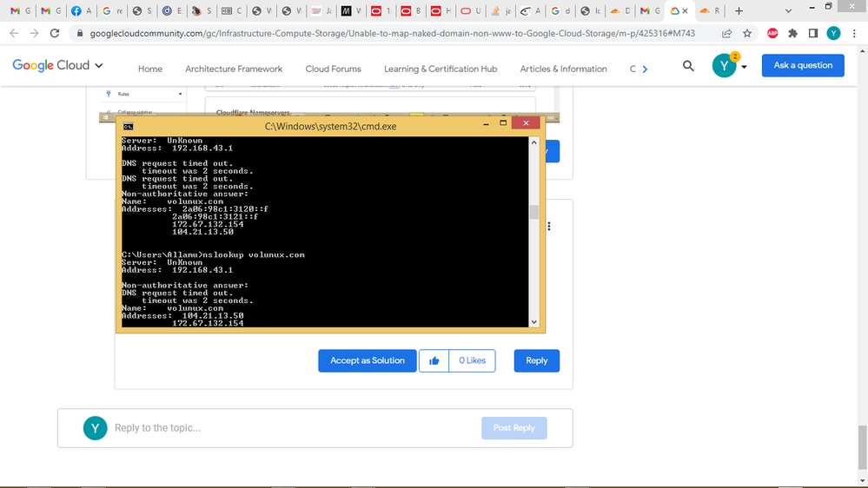The height and width of the screenshot is (488, 868).
Task: Bookmark this page with the star icon
Action: click(x=747, y=33)
